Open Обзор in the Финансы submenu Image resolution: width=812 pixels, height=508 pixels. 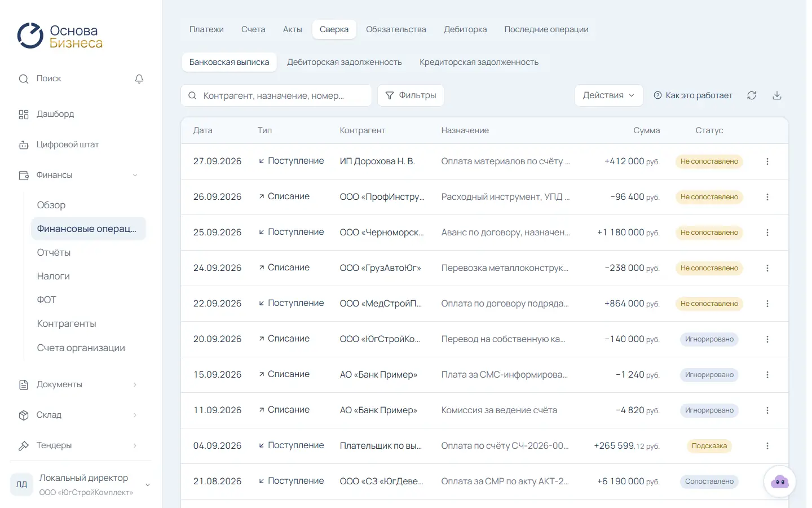[x=88, y=205]
